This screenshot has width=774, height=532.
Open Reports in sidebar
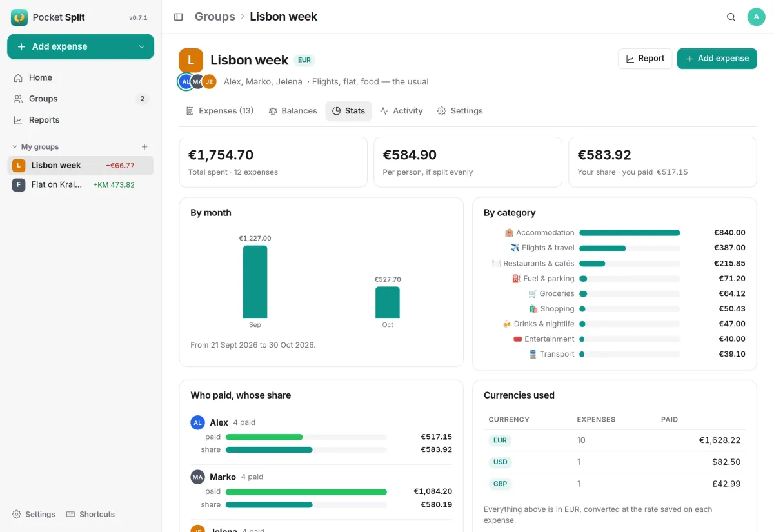coord(81,120)
